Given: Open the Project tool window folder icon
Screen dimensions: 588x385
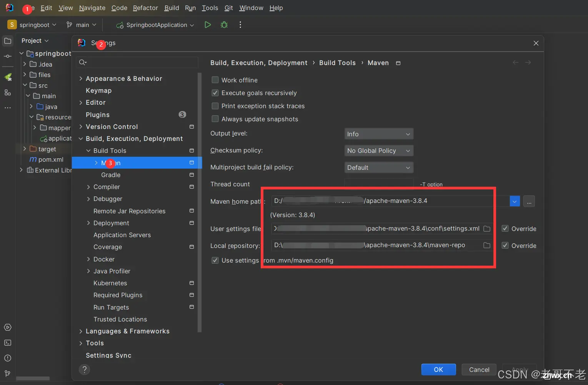Looking at the screenshot, I should pyautogui.click(x=8, y=41).
